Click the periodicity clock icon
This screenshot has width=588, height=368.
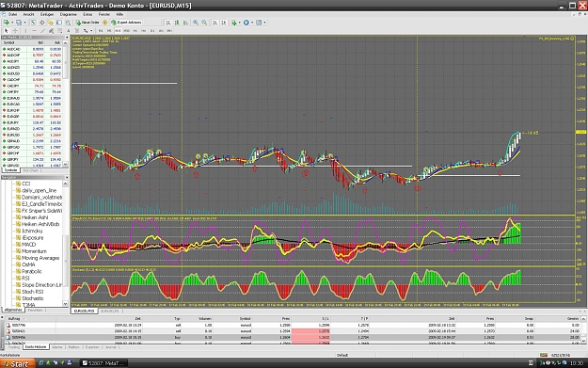[x=246, y=23]
